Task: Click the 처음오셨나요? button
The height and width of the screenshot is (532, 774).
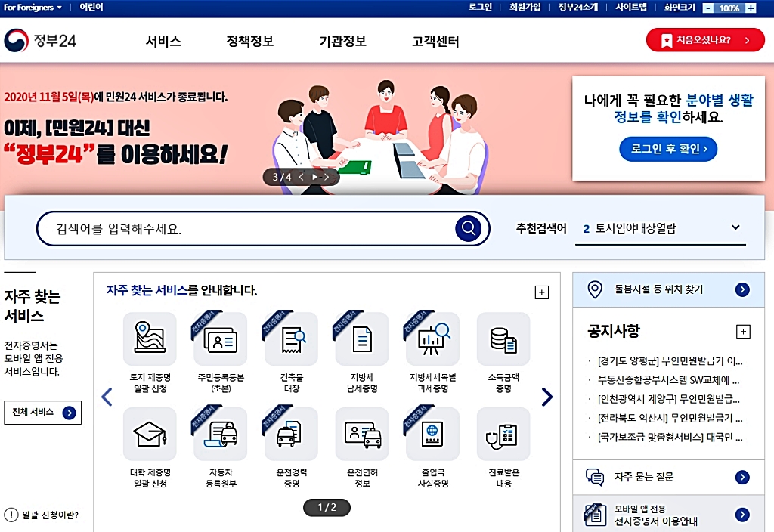Action: [705, 40]
